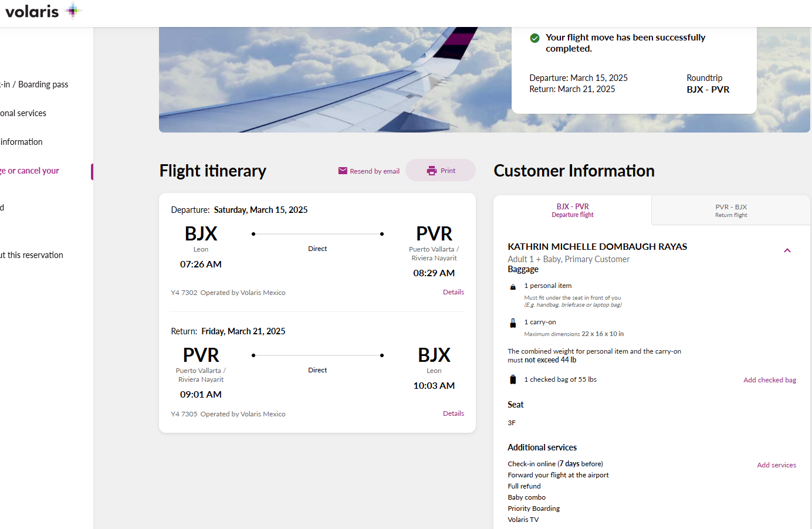Viewport: 812px width, 529px height.
Task: Click the carry-on suitcase icon
Action: tap(512, 323)
